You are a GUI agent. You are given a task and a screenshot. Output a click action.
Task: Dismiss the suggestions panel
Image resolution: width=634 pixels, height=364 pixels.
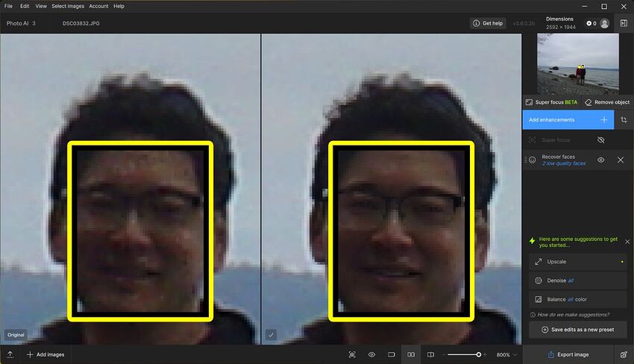point(627,242)
